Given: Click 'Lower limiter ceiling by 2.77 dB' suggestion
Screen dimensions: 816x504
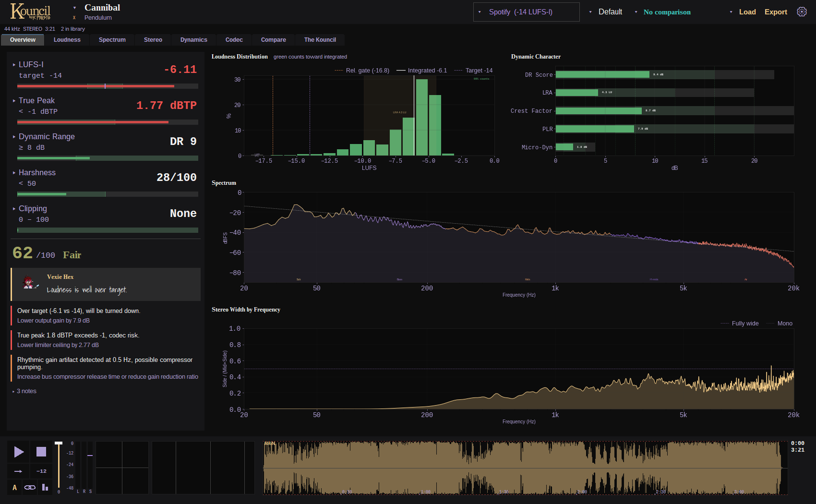Looking at the screenshot, I should point(58,345).
